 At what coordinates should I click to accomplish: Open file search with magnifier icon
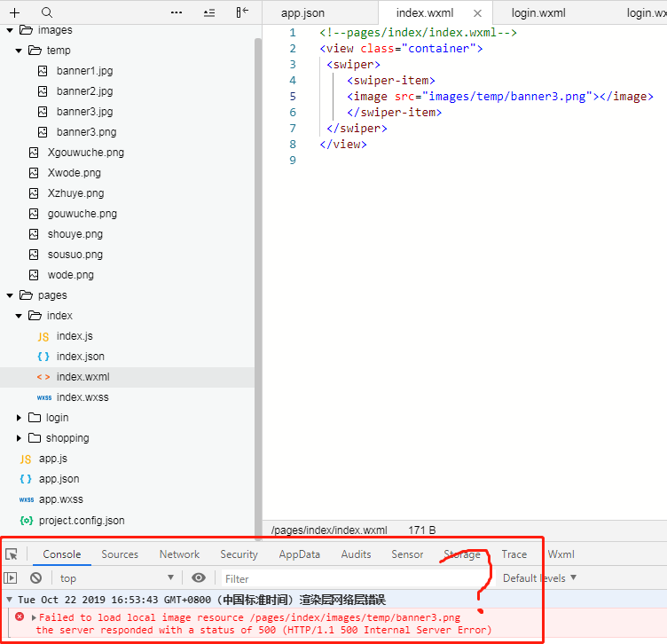click(47, 12)
